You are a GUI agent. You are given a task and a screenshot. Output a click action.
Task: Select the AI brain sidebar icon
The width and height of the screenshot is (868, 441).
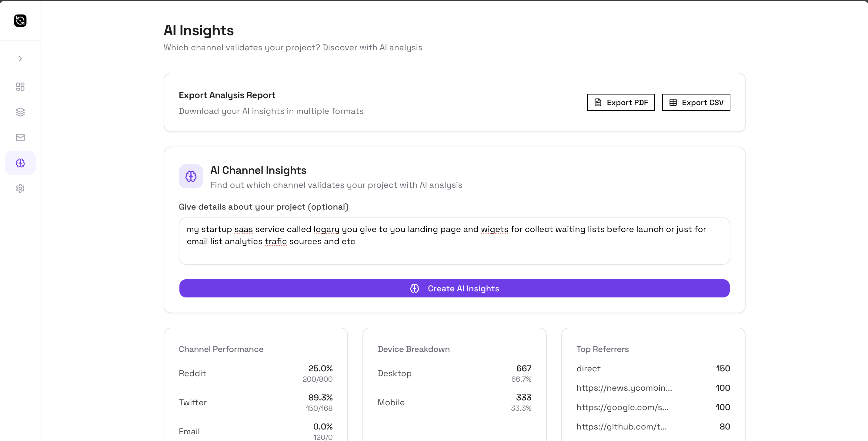20,163
